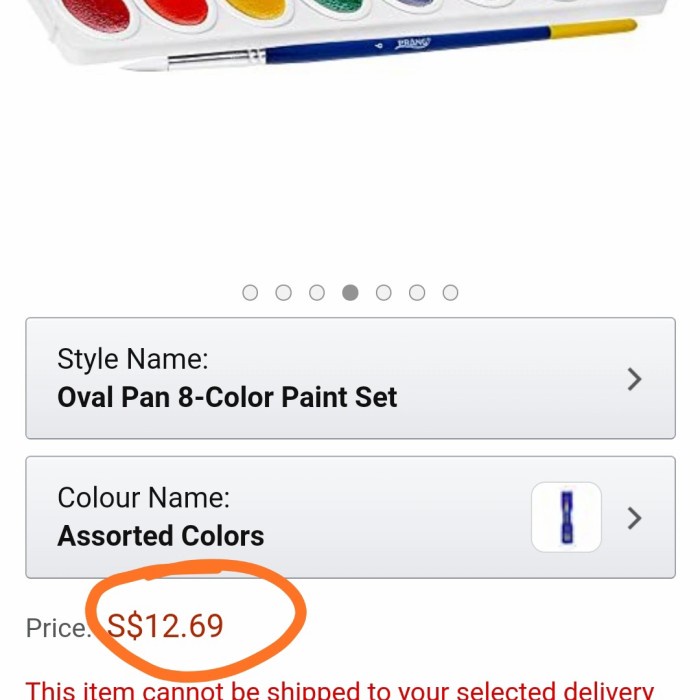The height and width of the screenshot is (700, 700).
Task: Tap the last carousel image dot
Action: pos(451,293)
